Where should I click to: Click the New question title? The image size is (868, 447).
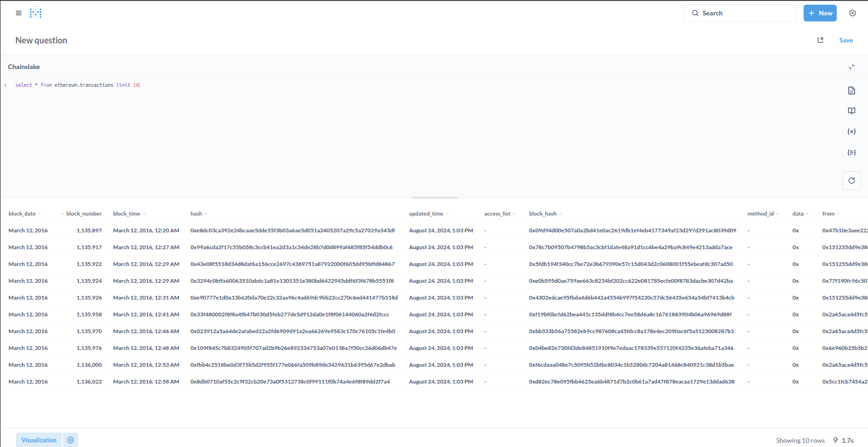(41, 40)
